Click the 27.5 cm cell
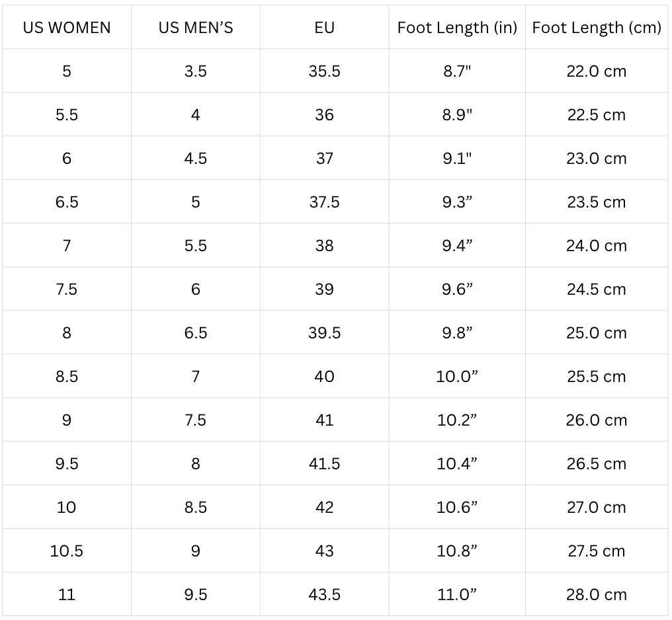The height and width of the screenshot is (620, 672). pyautogui.click(x=597, y=551)
